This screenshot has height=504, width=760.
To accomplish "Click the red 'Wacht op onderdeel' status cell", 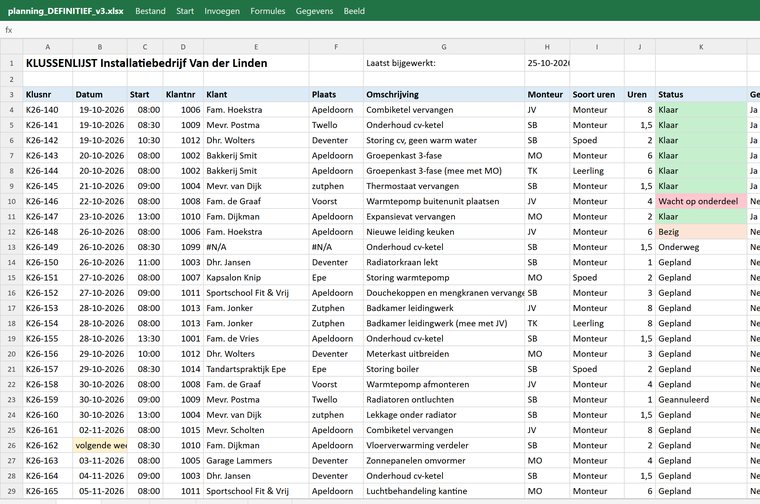I will coord(701,202).
